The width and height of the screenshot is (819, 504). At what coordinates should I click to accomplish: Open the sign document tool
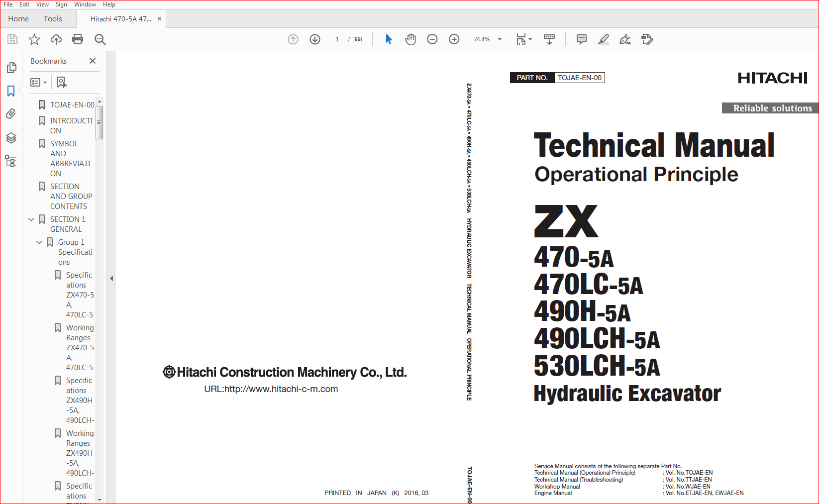(625, 39)
